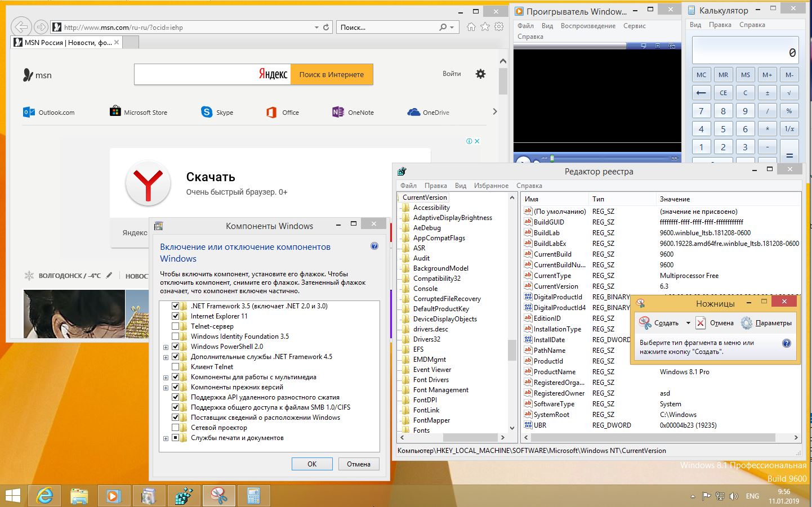Open the IE tools gear icon

pyautogui.click(x=499, y=26)
